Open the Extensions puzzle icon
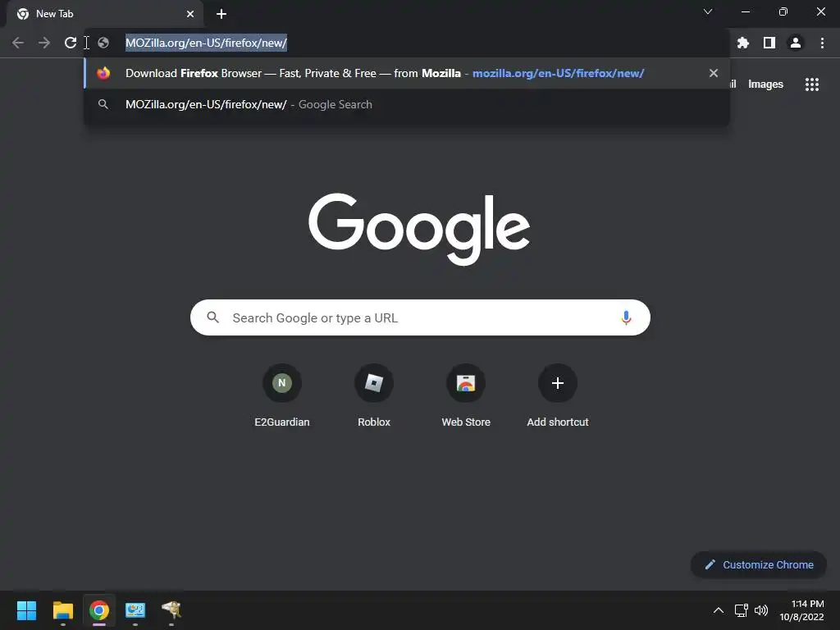 743,43
